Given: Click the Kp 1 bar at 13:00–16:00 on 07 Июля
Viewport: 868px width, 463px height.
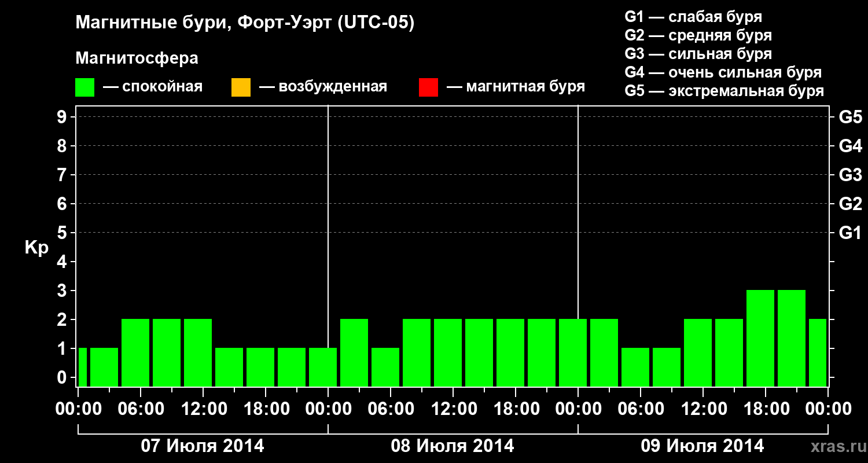Looking at the screenshot, I should point(229,367).
